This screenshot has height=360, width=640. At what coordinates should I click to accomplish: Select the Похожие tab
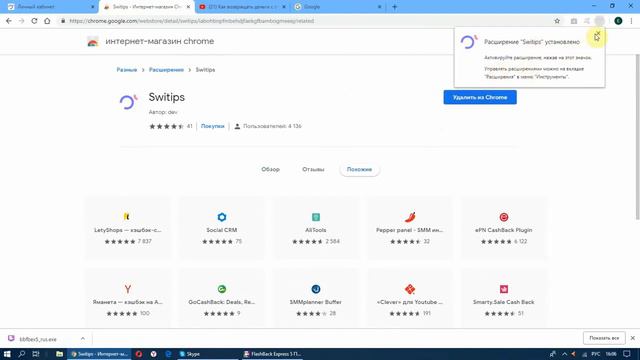[x=359, y=169]
